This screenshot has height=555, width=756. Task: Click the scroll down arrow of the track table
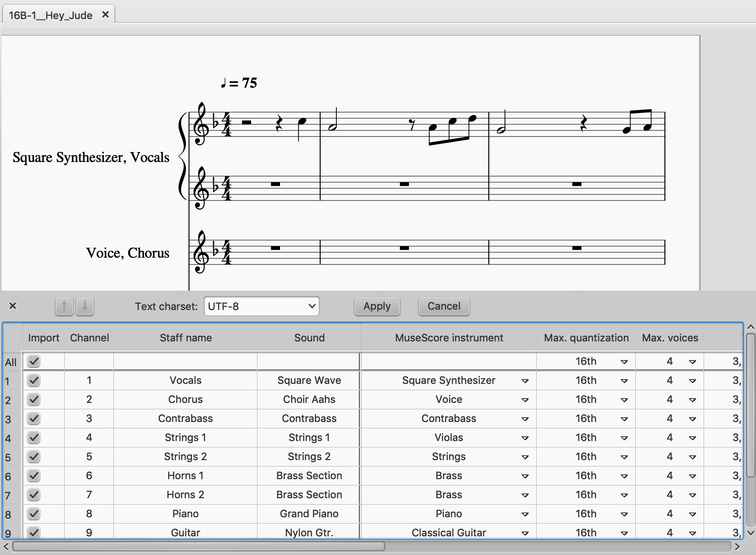[750, 533]
